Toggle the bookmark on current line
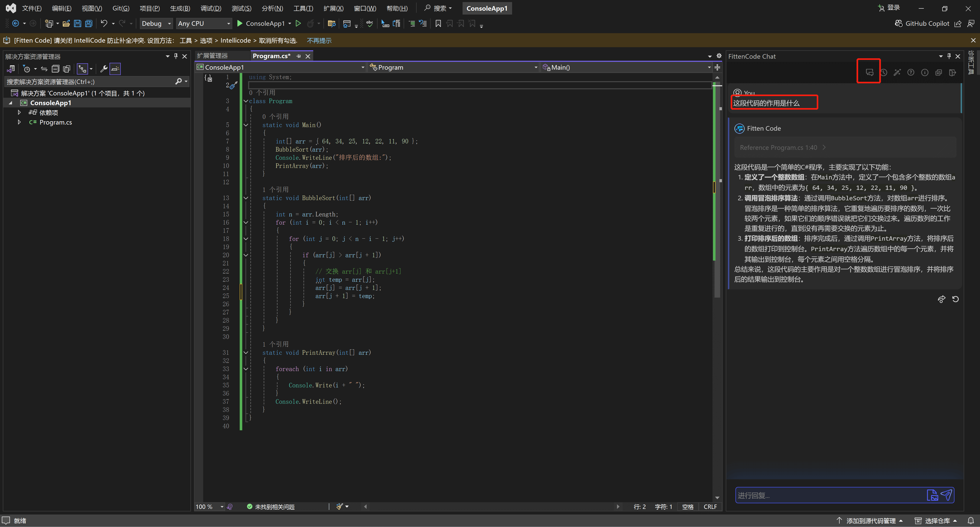Viewport: 980px width, 527px height. click(438, 23)
